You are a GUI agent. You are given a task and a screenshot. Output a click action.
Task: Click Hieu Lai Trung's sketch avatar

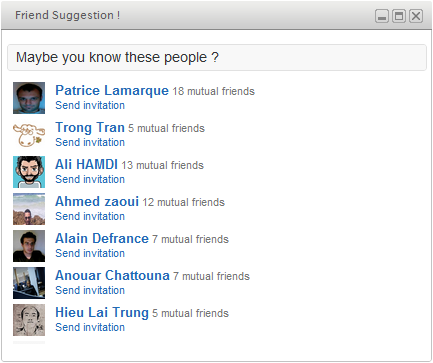tap(29, 320)
